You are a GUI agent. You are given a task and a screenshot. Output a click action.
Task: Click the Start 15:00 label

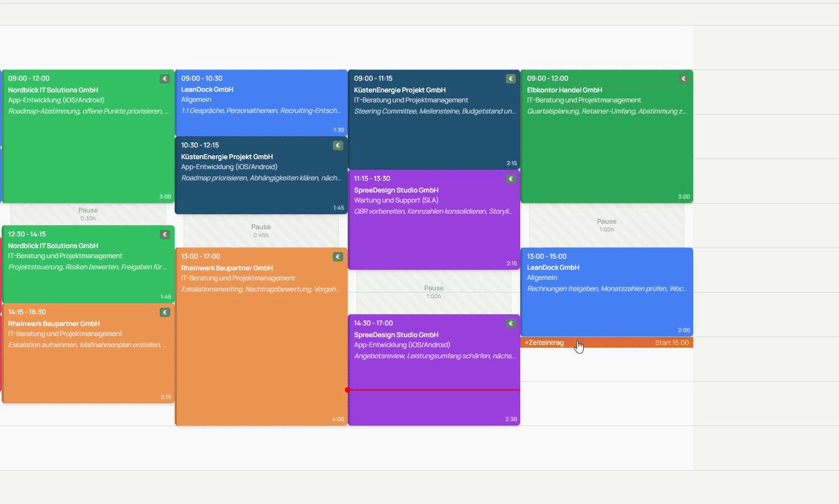pos(672,343)
